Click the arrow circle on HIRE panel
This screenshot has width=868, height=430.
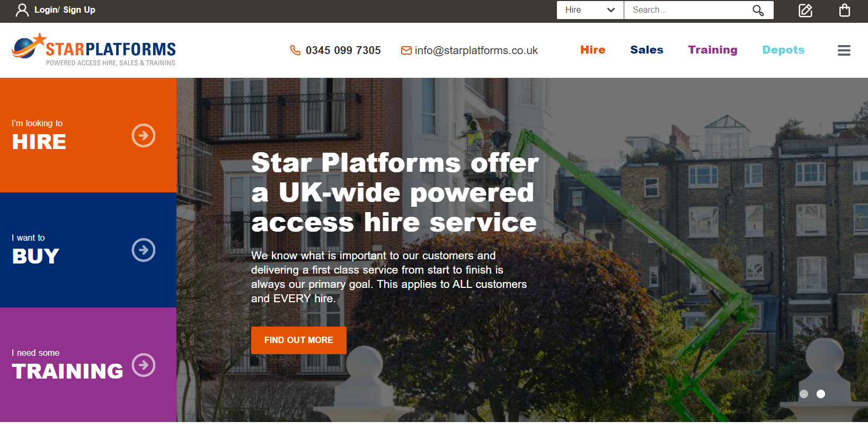[144, 136]
